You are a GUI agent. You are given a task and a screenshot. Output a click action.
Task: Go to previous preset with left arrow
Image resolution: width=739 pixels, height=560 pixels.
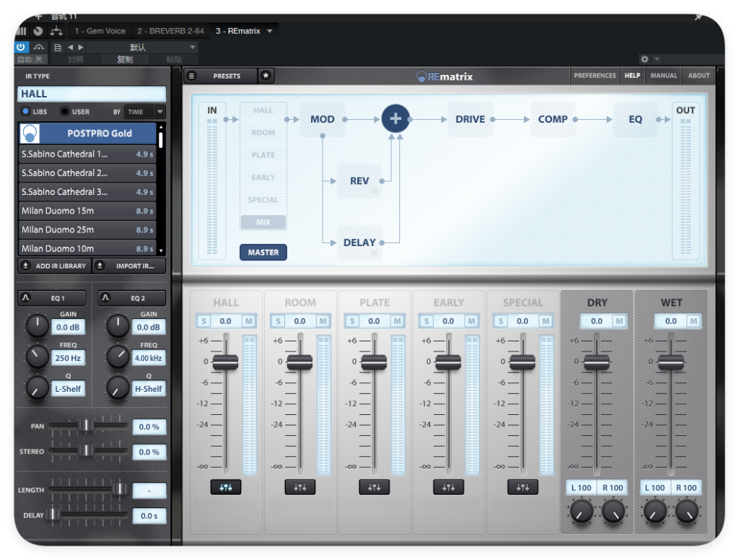pos(70,47)
